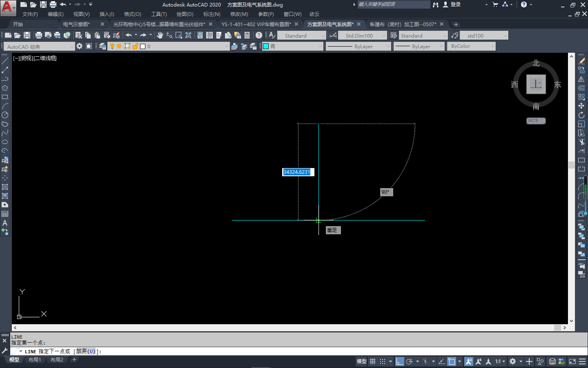
Task: Select the Erase modify tool
Action: 581,61
